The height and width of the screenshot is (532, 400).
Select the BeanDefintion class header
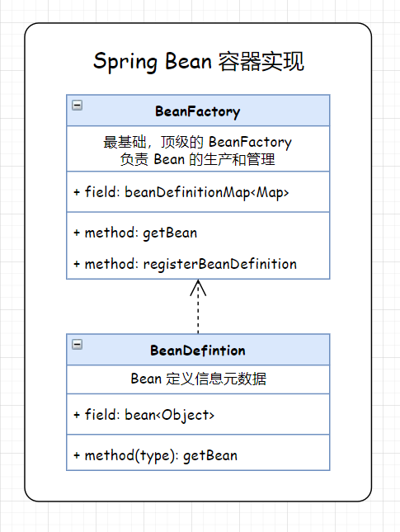click(198, 350)
